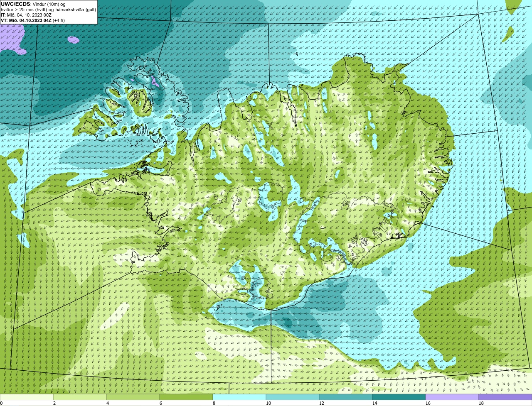Viewport: 532px width, 406px height.
Task: Click the legend label "16"
Action: point(428,403)
